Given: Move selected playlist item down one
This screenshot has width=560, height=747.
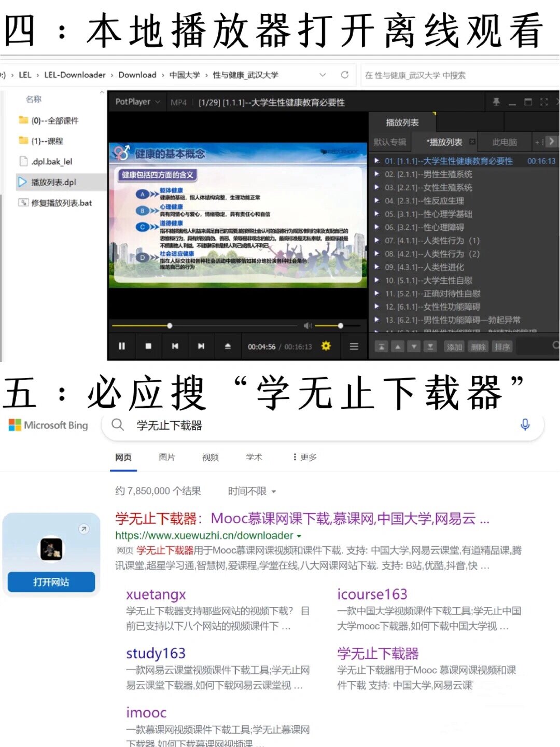Looking at the screenshot, I should pos(414,347).
